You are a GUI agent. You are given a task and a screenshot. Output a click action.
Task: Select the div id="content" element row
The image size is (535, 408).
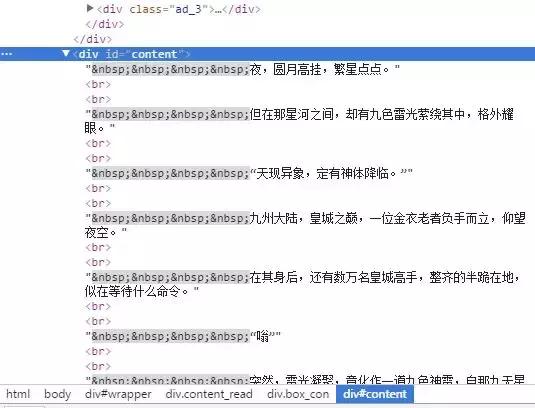[x=268, y=54]
